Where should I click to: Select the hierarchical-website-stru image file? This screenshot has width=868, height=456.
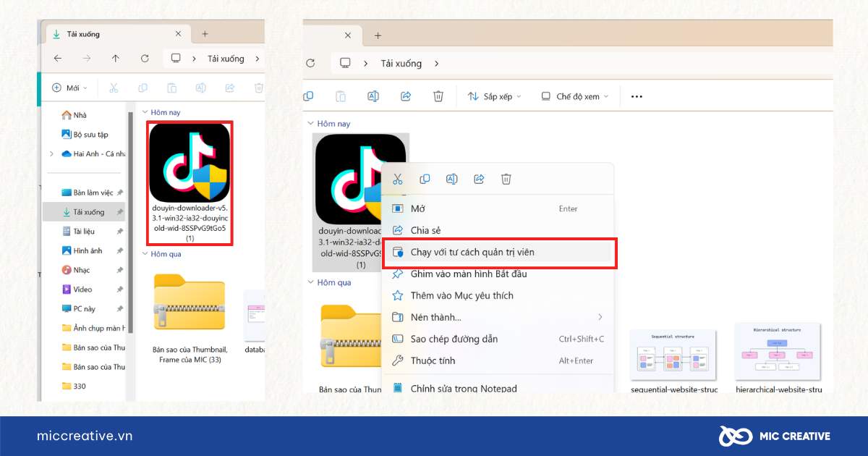tap(778, 358)
